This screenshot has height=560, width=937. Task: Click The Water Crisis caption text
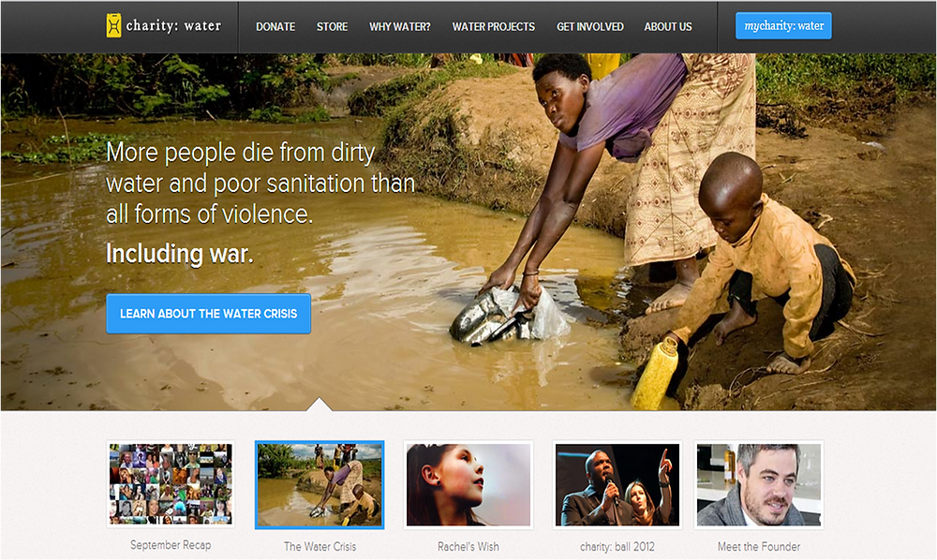tap(320, 546)
